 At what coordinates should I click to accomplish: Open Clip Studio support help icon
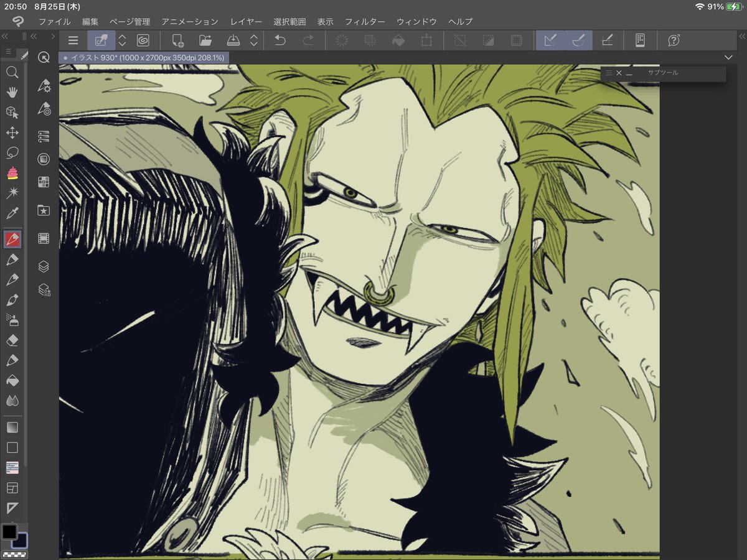674,40
